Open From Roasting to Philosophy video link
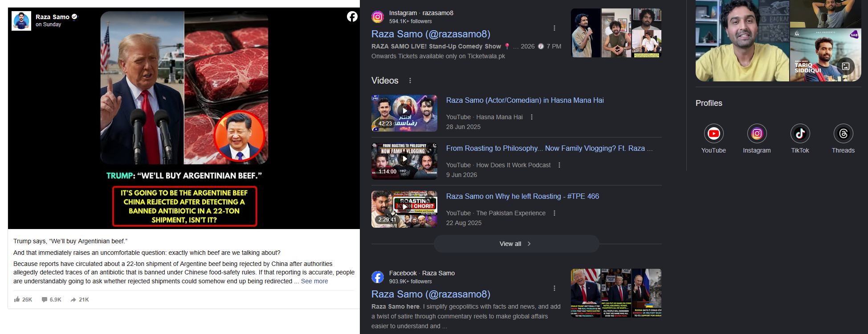Image resolution: width=868 pixels, height=334 pixels. coord(550,149)
